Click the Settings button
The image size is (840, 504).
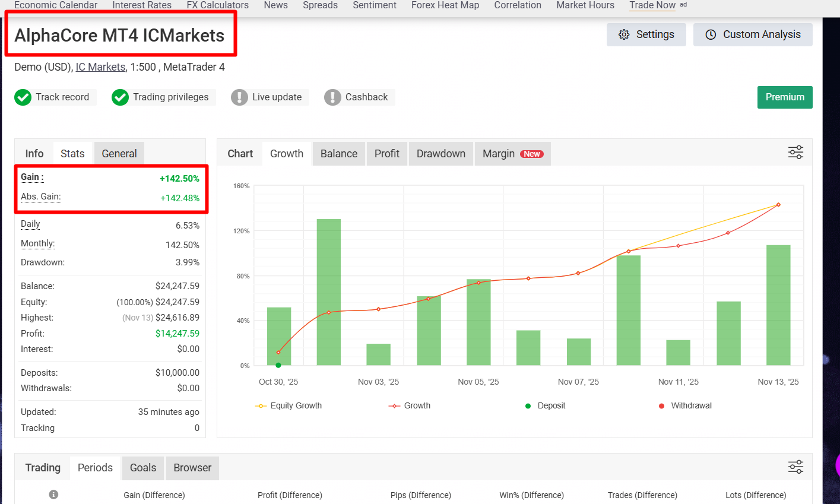coord(646,34)
